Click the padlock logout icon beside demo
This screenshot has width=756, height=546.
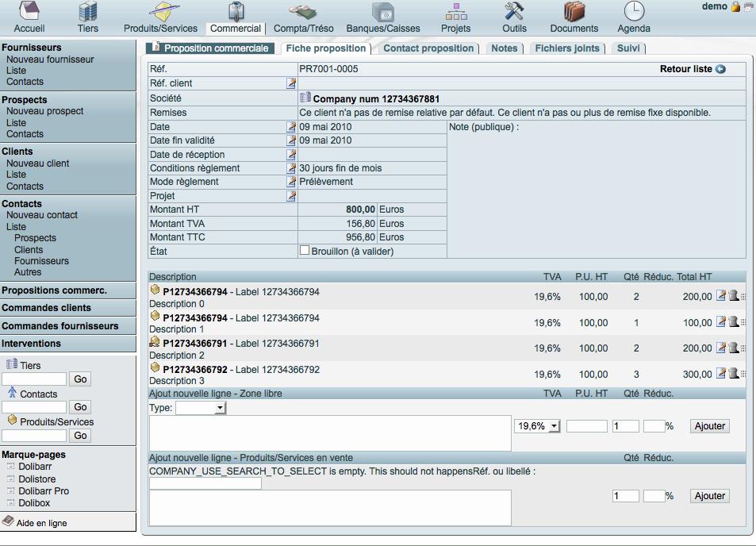coord(735,7)
